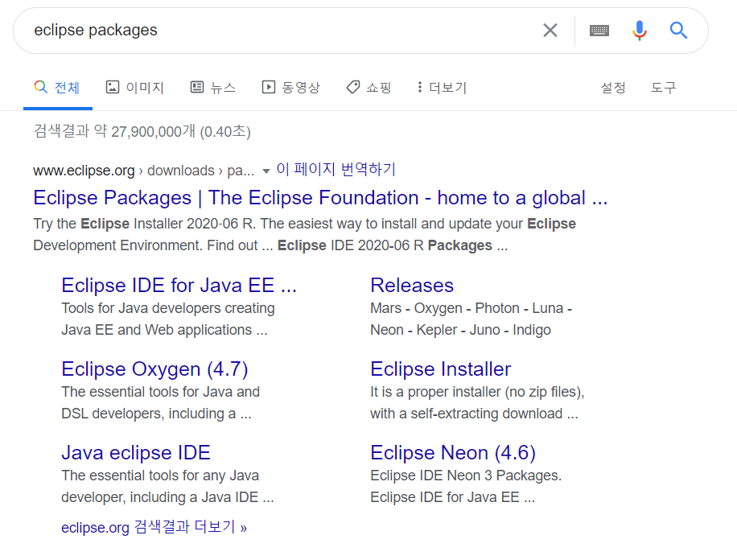Click eclipse.org 검색결과 더보기 link
737x560 pixels.
coord(154,527)
